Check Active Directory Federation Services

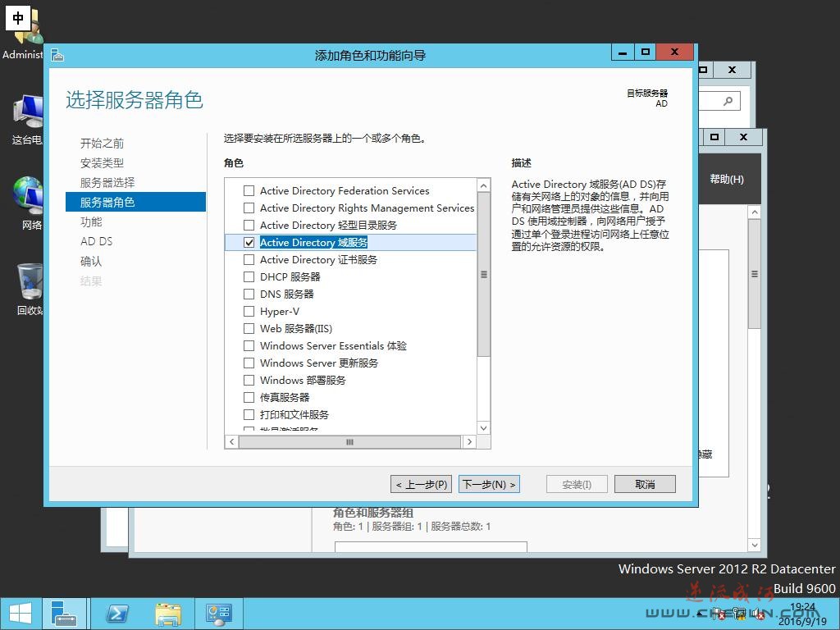249,190
